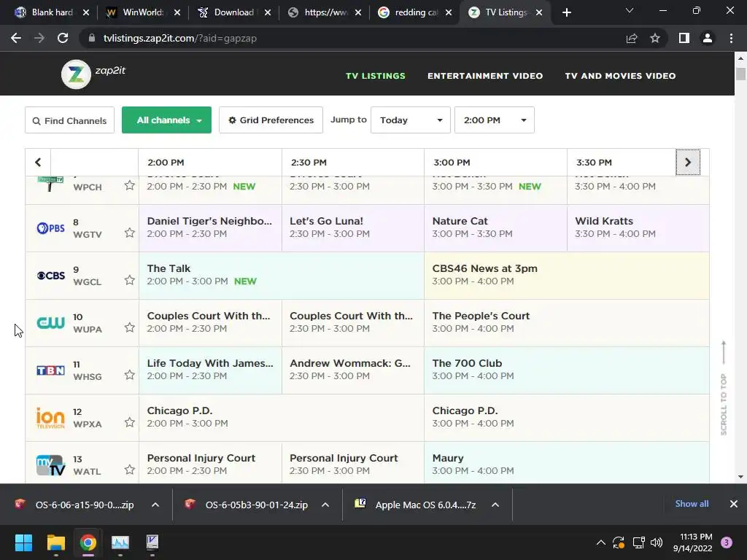The width and height of the screenshot is (747, 560).
Task: Open Nature Cat program listing
Action: 495,227
